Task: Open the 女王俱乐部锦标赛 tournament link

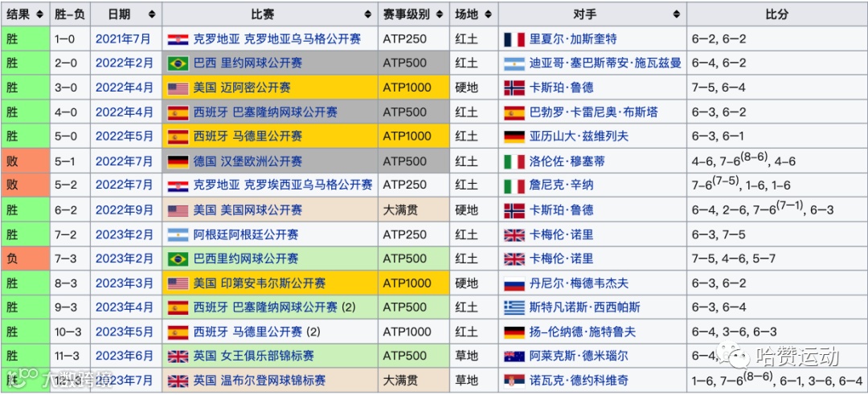Action: [x=267, y=356]
